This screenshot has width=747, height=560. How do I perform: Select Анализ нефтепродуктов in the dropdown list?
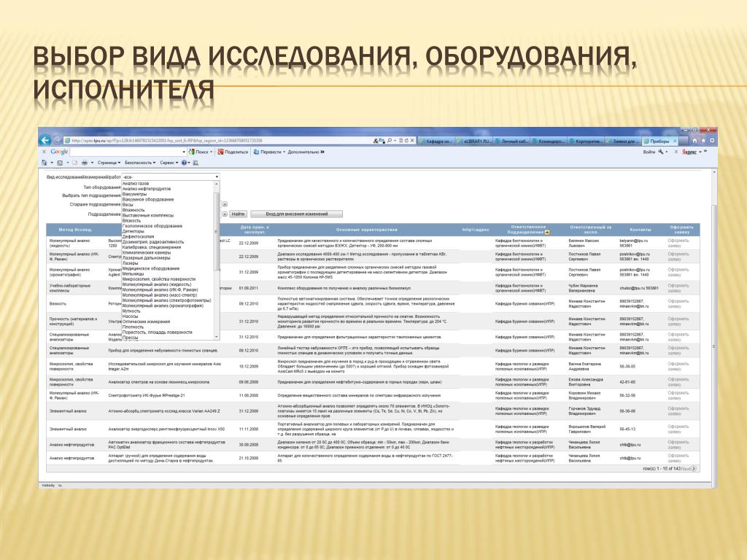tap(146, 189)
